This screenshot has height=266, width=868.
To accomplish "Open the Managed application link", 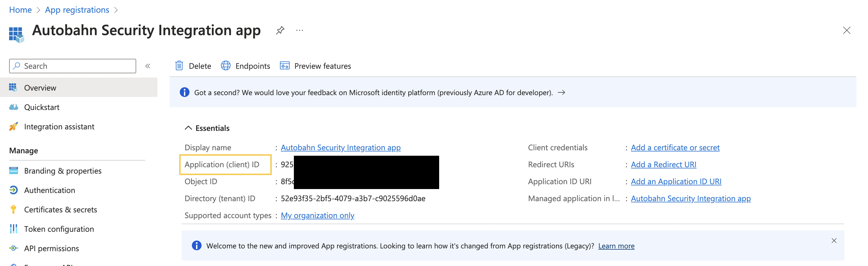I will pyautogui.click(x=691, y=198).
